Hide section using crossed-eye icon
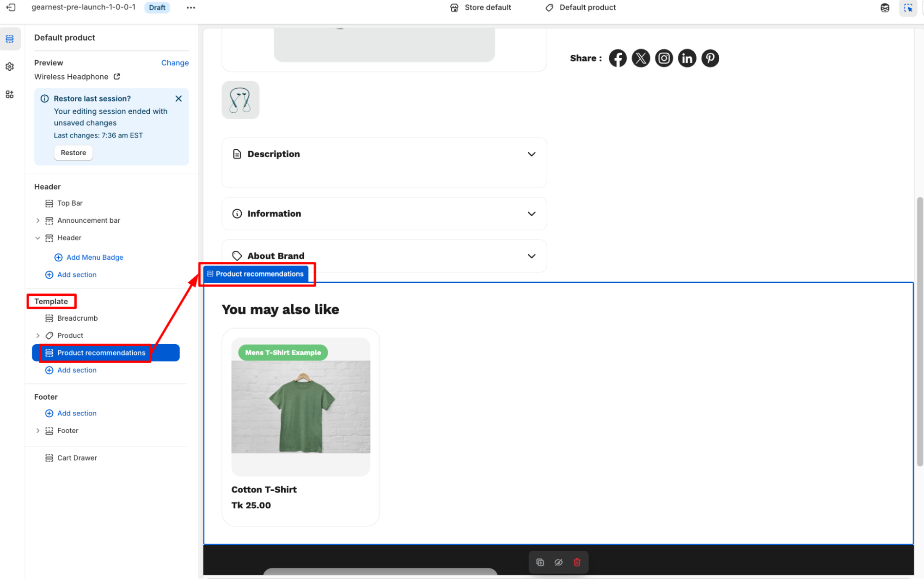 (x=558, y=562)
